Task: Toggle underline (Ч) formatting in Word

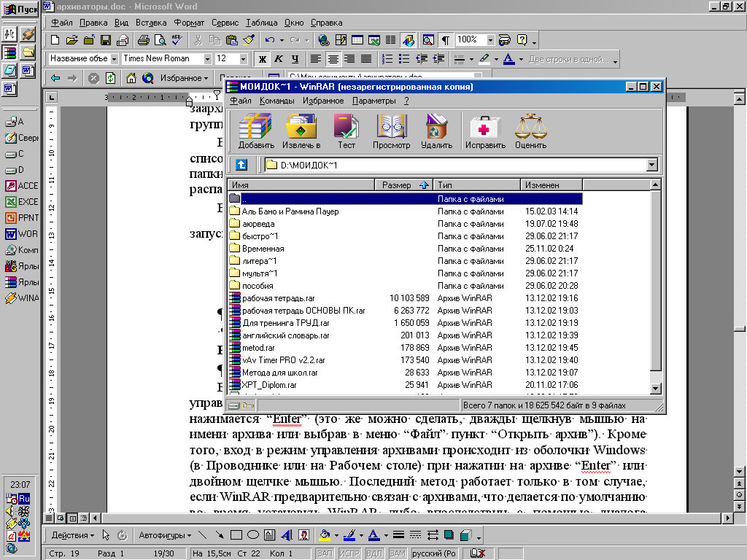Action: point(294,59)
